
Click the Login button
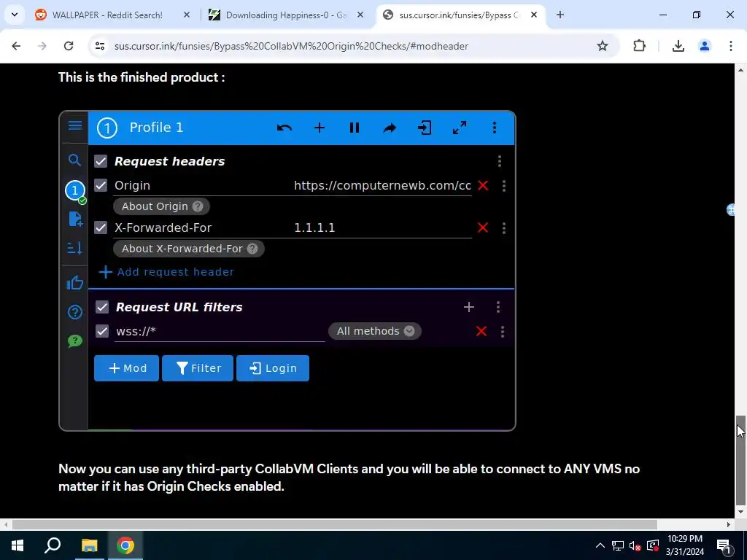(x=273, y=368)
